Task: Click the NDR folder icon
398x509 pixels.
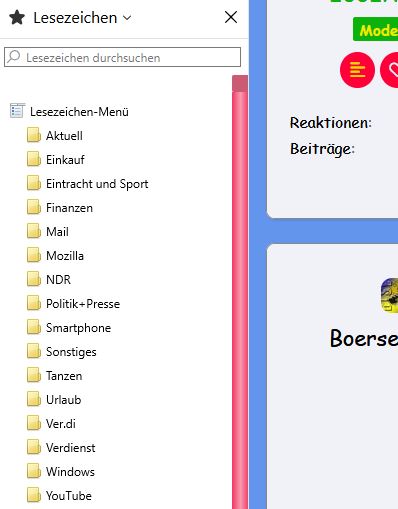Action: coord(34,279)
